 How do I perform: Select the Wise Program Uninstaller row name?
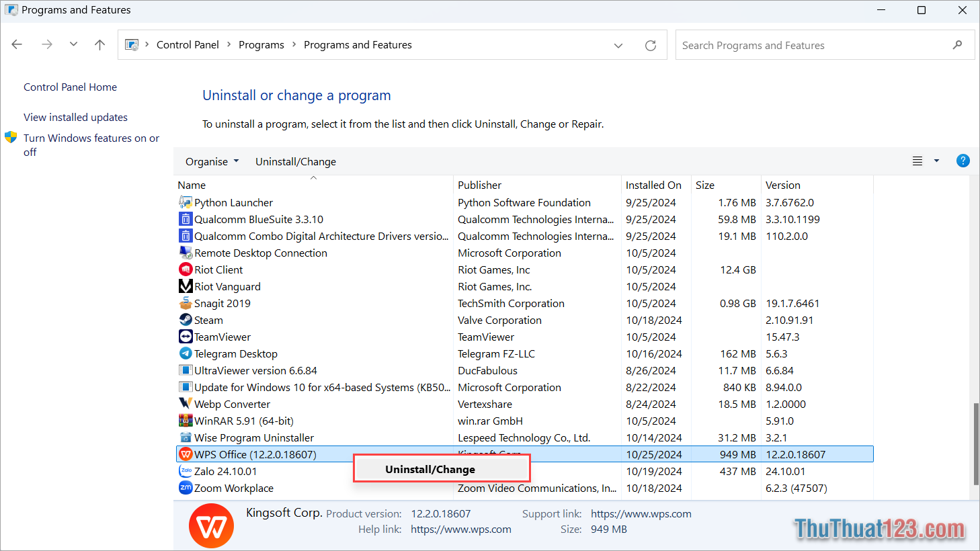click(x=253, y=437)
